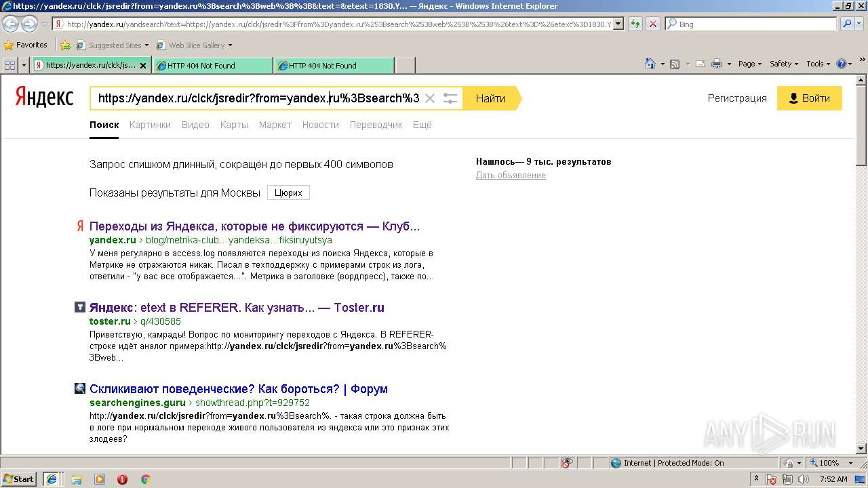This screenshot has width=868, height=488.
Task: Click the Yandex logo
Action: (44, 98)
